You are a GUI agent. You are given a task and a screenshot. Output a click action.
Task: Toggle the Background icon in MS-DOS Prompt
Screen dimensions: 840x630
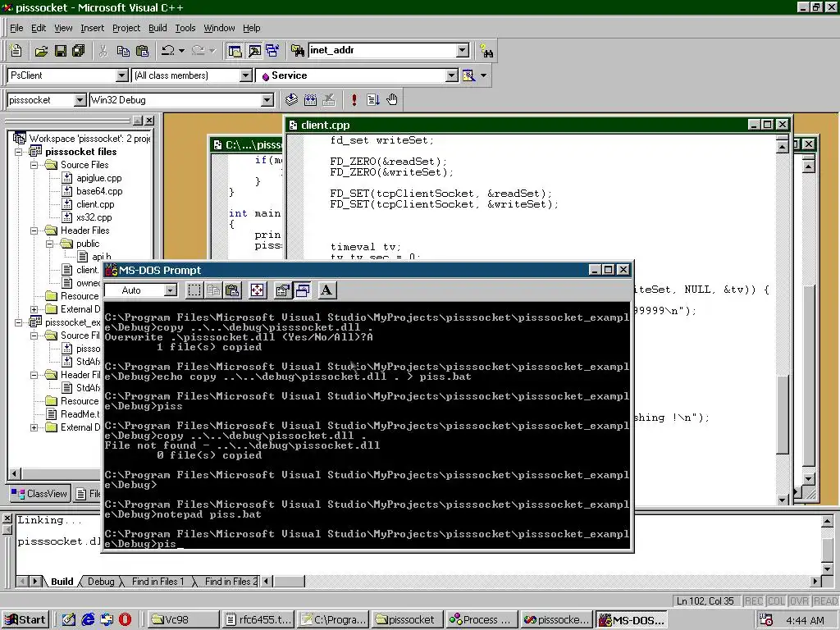click(x=302, y=290)
